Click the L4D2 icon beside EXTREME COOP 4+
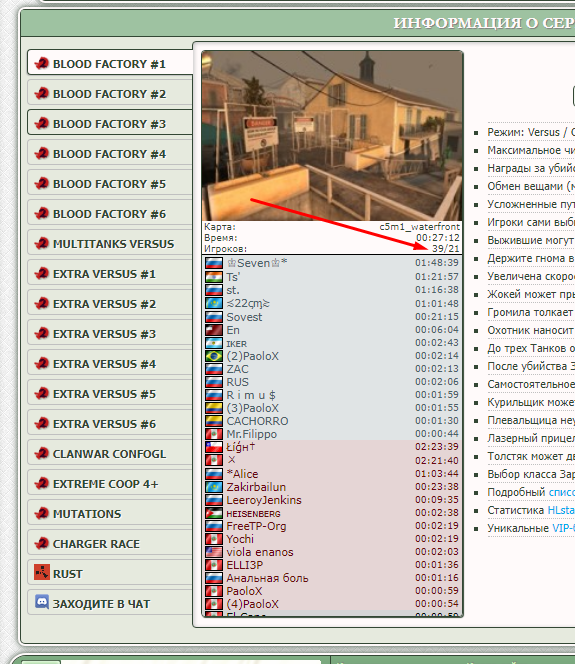 tap(42, 484)
